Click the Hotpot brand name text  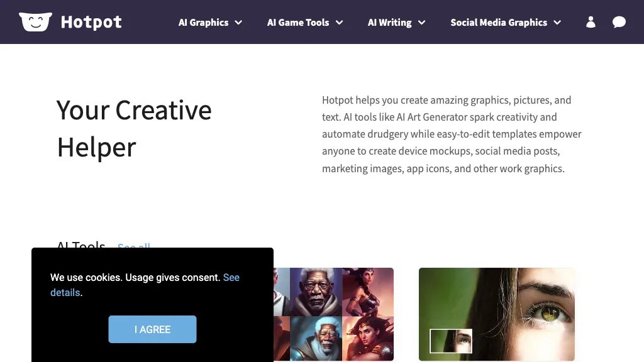pos(91,23)
